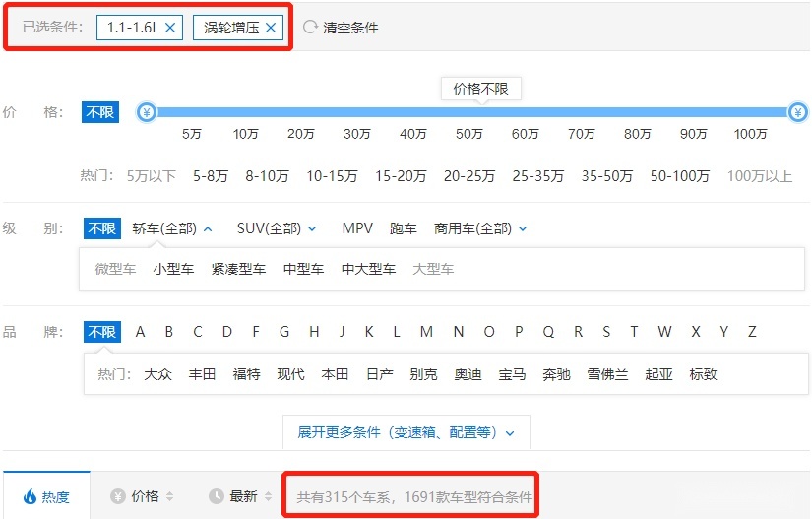Choose the 5-8万 price range

211,176
